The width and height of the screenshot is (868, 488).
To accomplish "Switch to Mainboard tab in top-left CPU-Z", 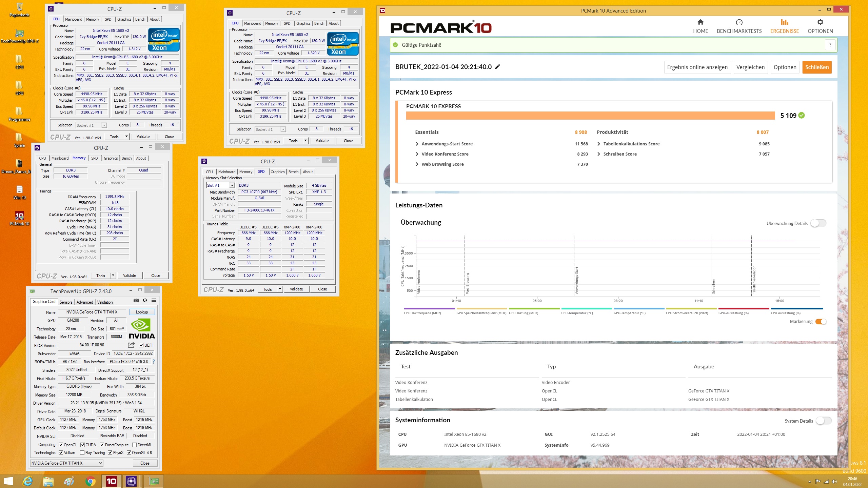I will (74, 19).
